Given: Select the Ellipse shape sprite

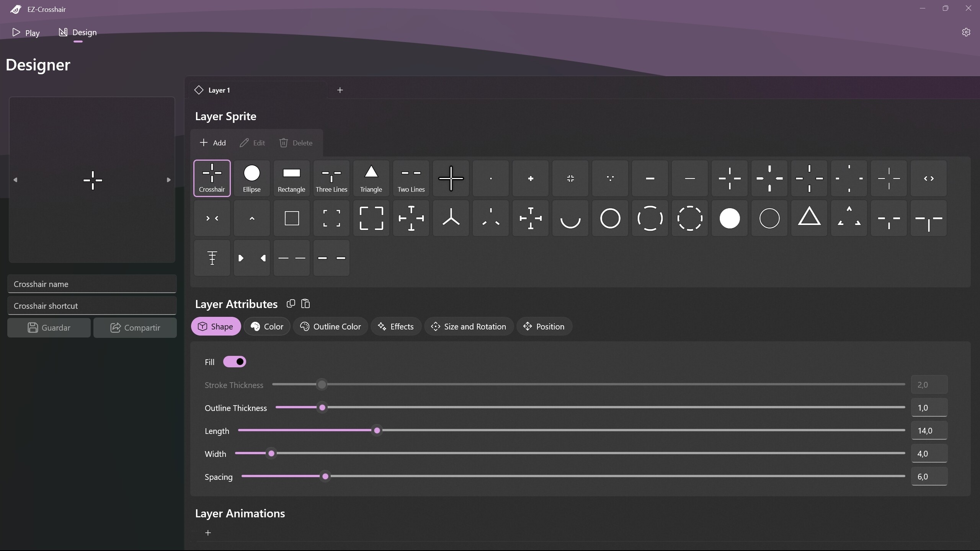Looking at the screenshot, I should (x=252, y=178).
